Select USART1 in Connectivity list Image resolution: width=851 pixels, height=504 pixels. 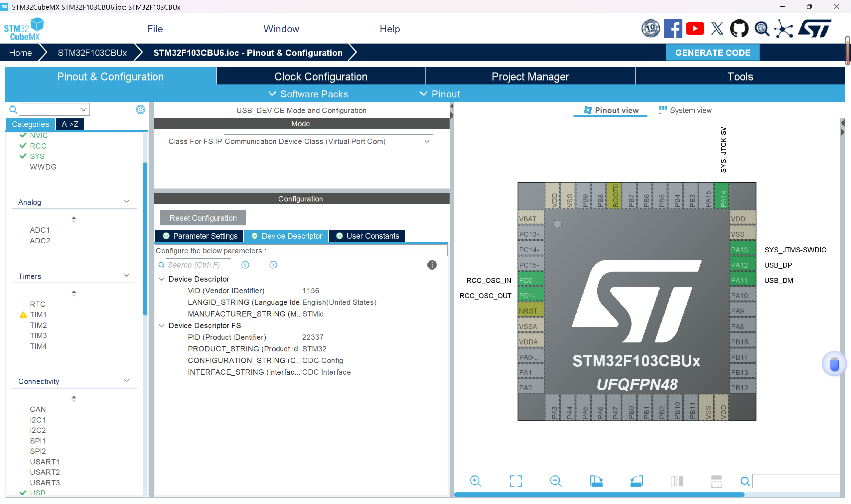tap(45, 462)
